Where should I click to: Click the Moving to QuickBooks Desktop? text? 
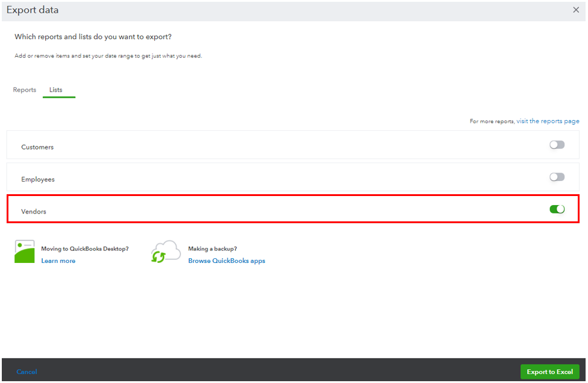[85, 248]
